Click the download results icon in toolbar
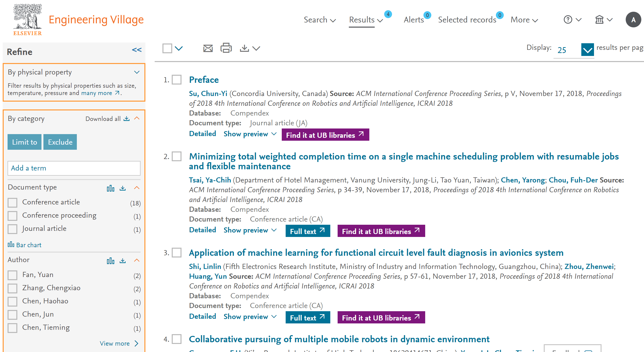644x352 pixels. 244,48
